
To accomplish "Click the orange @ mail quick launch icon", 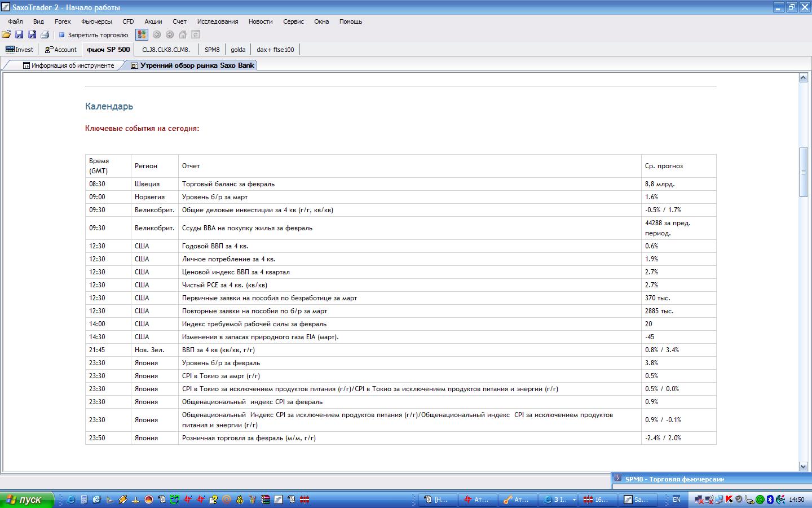I will (226, 500).
